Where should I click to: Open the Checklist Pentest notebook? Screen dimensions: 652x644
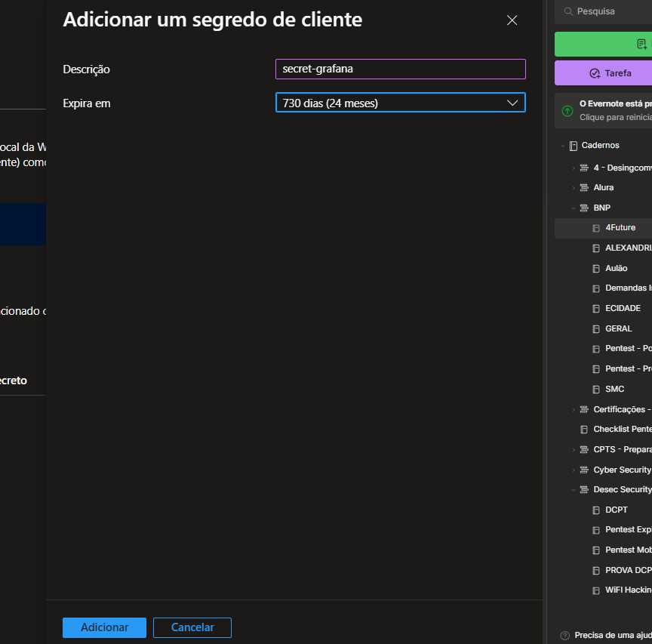(x=622, y=430)
